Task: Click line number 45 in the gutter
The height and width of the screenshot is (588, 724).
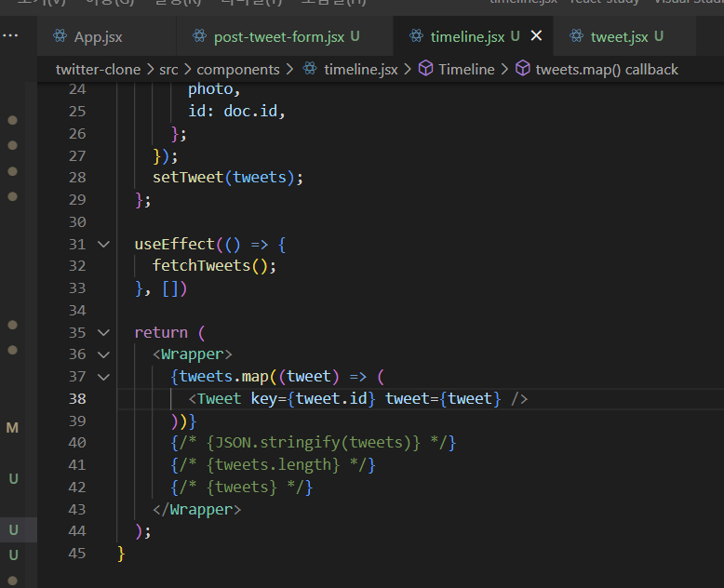Action: coord(77,554)
